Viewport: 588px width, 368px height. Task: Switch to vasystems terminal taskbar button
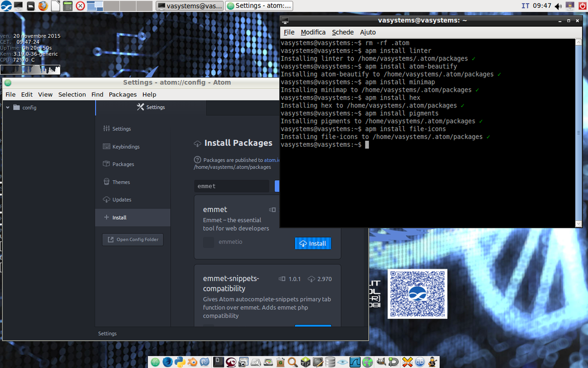coord(190,6)
